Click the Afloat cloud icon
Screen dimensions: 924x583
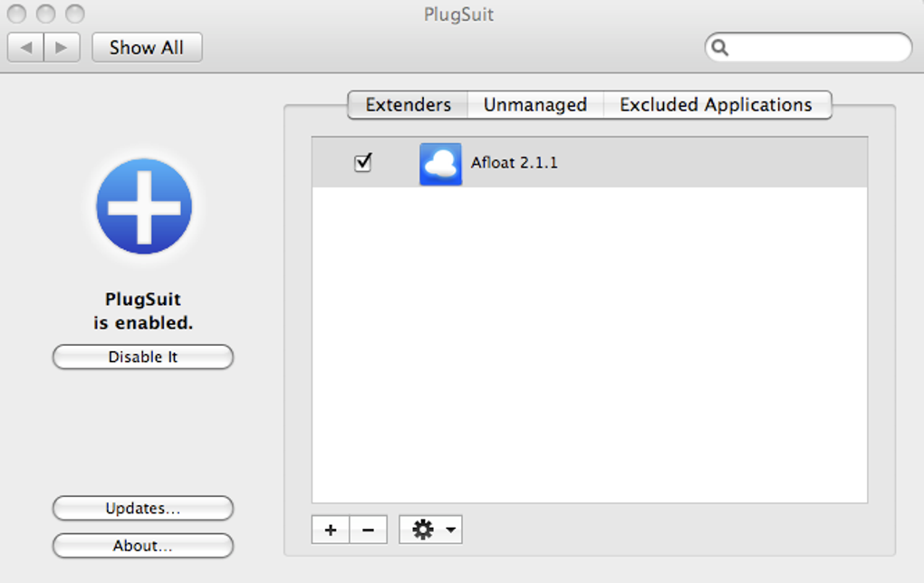(x=441, y=164)
